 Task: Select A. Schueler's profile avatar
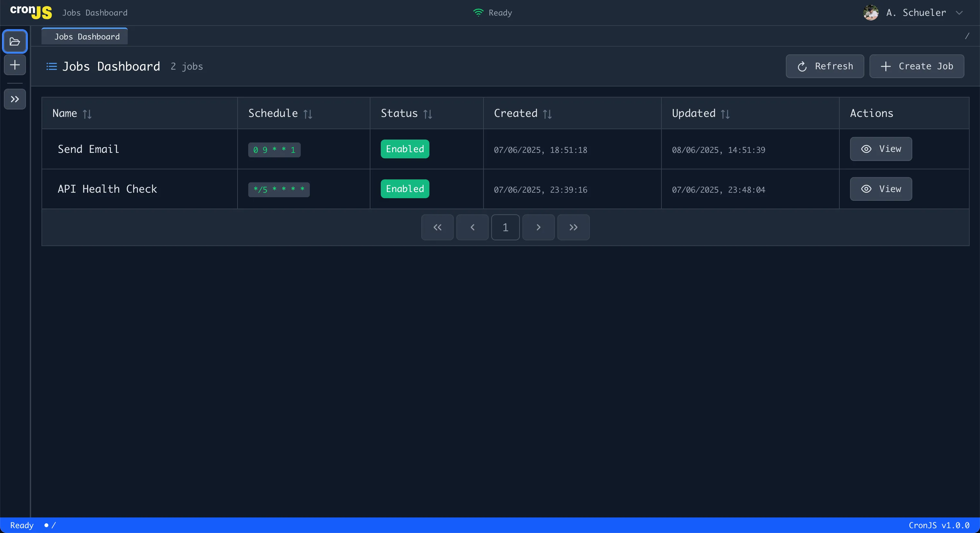coord(871,13)
